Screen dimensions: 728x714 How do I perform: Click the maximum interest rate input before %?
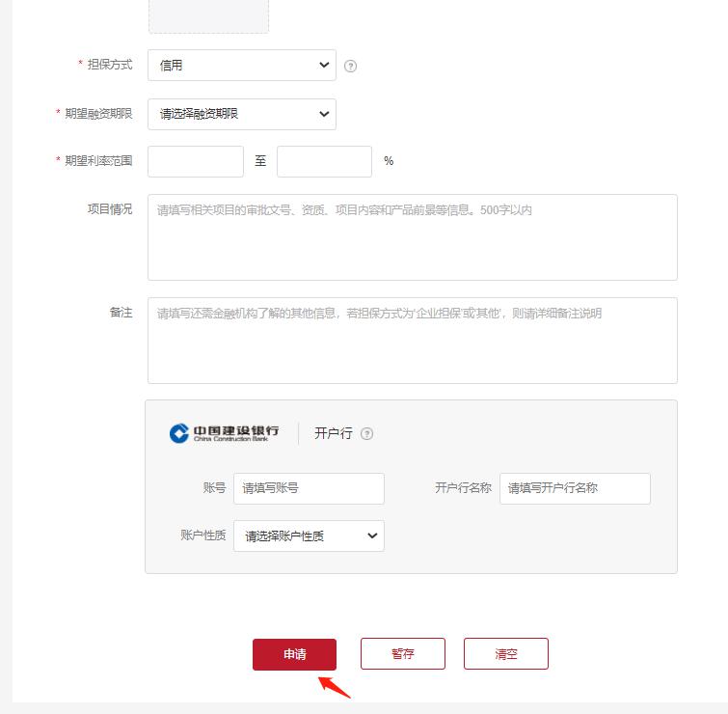324,161
